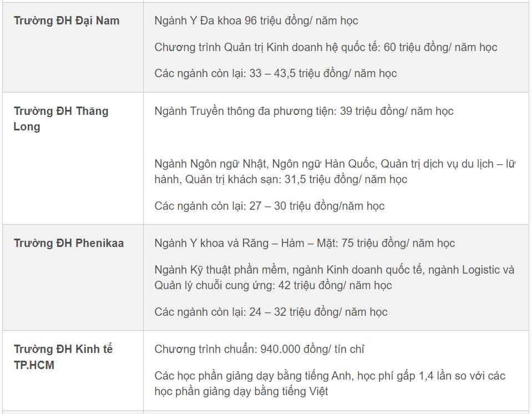Click Đại Nam 'Các ngành còn lại: 33 – 43,5' text
532x414 pixels.
(276, 73)
